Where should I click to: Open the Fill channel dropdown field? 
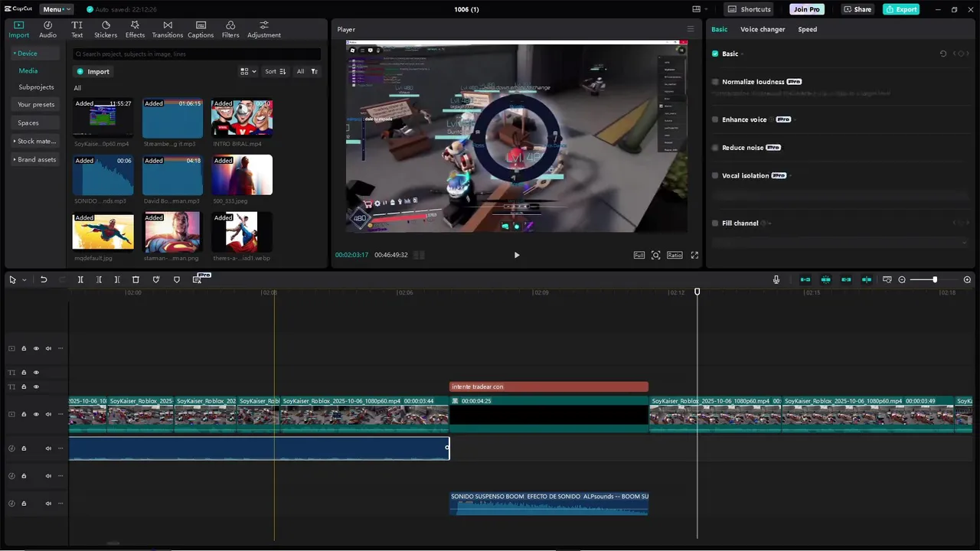click(x=840, y=243)
